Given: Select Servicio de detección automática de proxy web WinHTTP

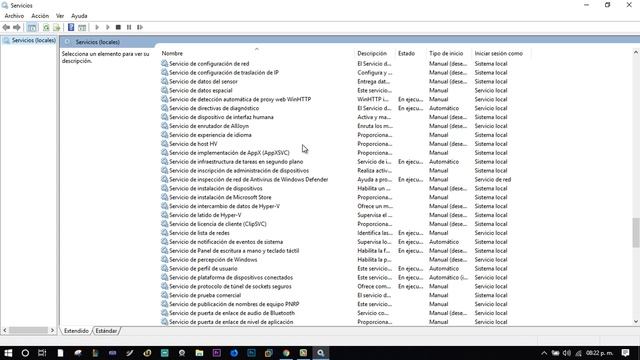Looking at the screenshot, I should 240,99.
